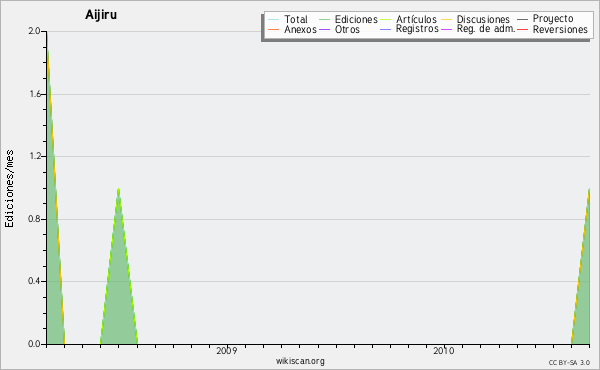Click the 1.2 y-axis value
The image size is (600, 370).
[35, 156]
